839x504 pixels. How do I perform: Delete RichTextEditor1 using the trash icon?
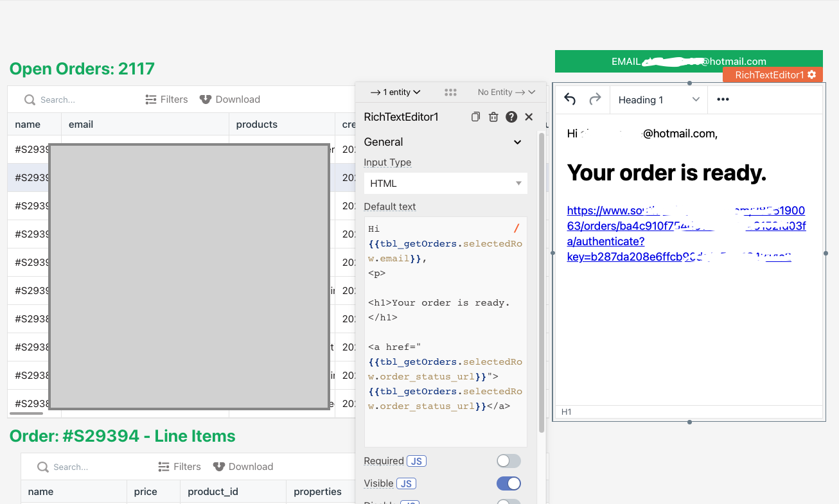493,117
